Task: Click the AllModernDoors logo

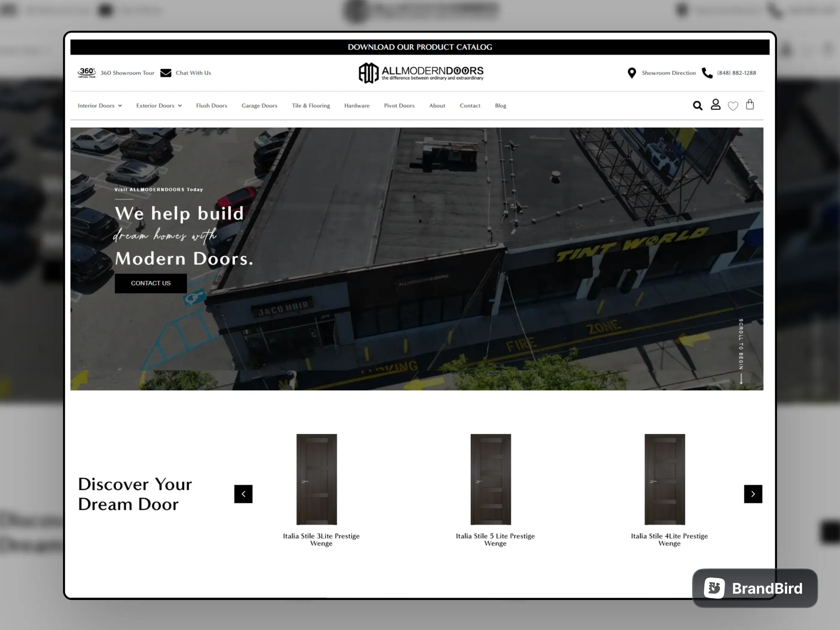Action: pos(420,72)
